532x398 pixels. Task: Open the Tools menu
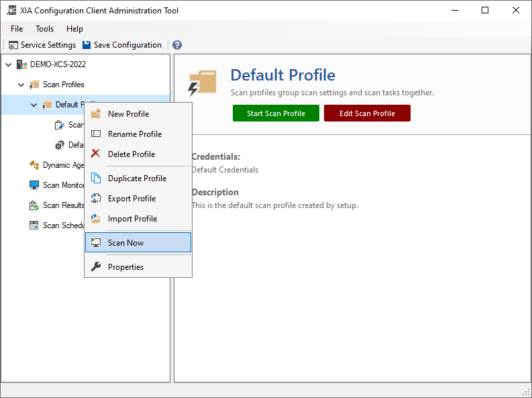pyautogui.click(x=45, y=29)
